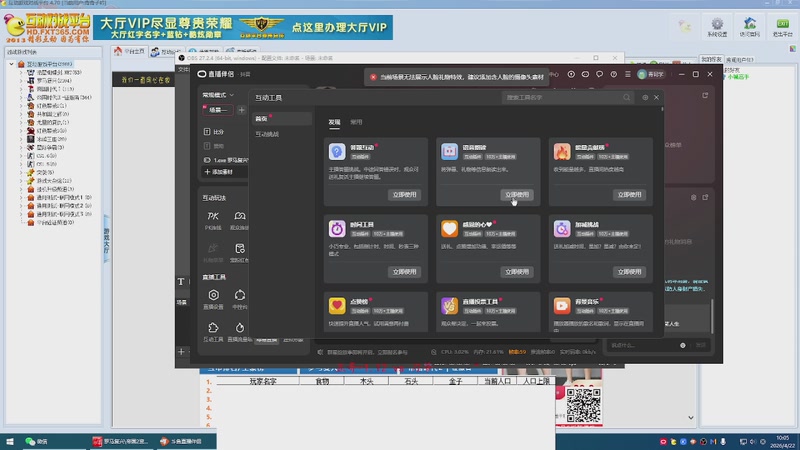Open hamburger menu icon in 直播伴侣 title bar

628,74
